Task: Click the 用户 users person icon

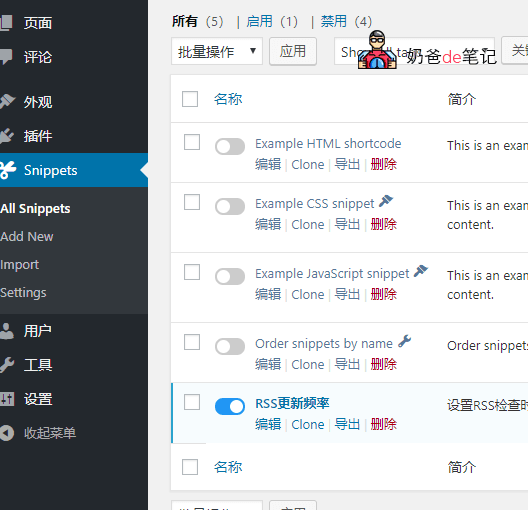Action: [6, 331]
